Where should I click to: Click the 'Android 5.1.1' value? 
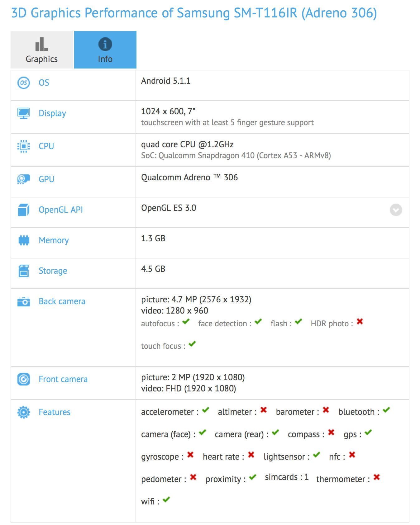[x=166, y=81]
